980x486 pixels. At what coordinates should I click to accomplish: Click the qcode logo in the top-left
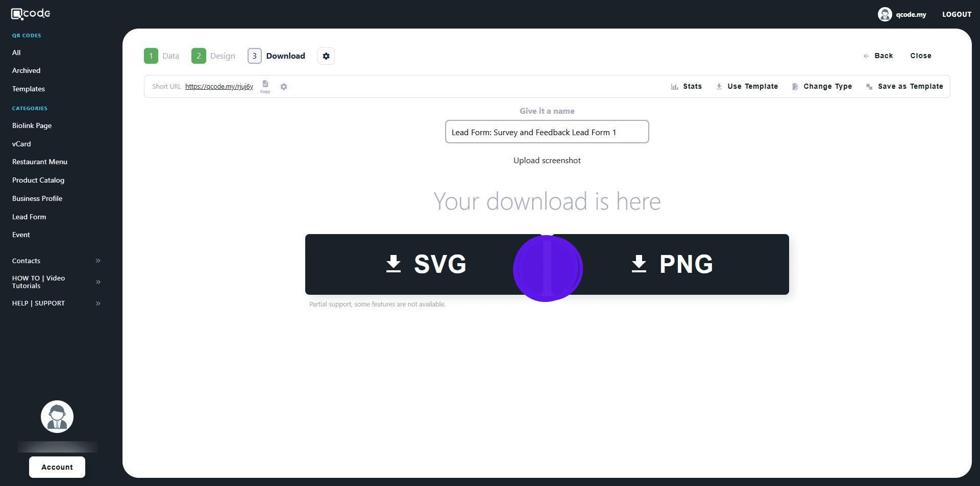31,14
